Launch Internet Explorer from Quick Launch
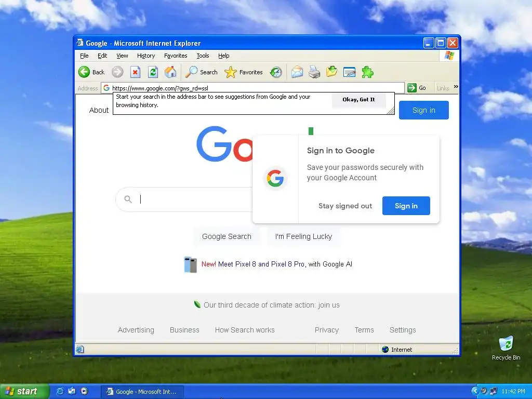Image resolution: width=532 pixels, height=399 pixels. click(x=60, y=391)
